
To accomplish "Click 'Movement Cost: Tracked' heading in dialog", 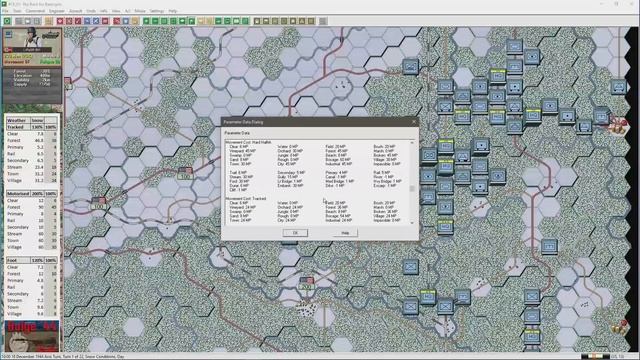I will click(246, 198).
